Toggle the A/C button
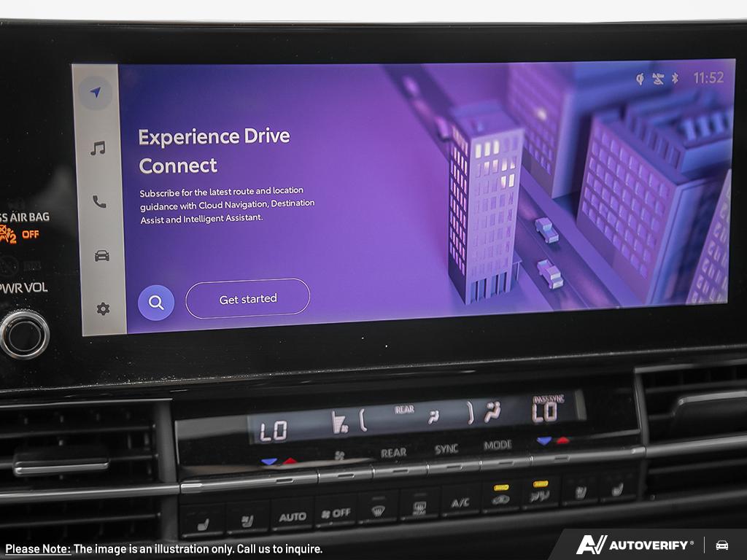 click(460, 503)
